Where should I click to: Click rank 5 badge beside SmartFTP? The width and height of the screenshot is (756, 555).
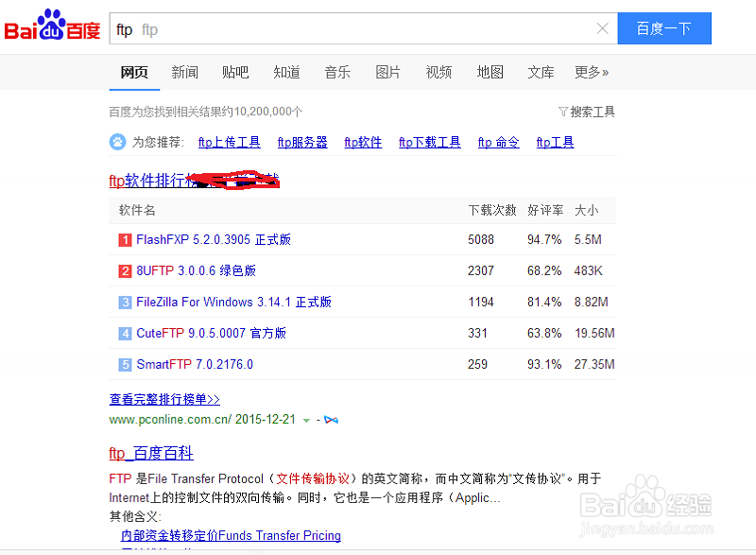(125, 365)
